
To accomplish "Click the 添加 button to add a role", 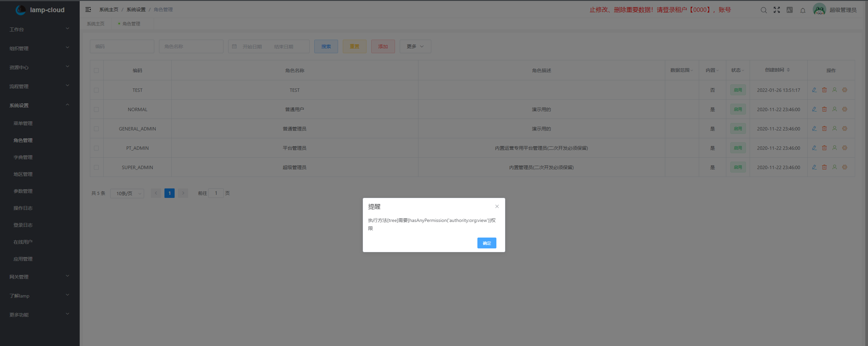I will click(x=383, y=46).
